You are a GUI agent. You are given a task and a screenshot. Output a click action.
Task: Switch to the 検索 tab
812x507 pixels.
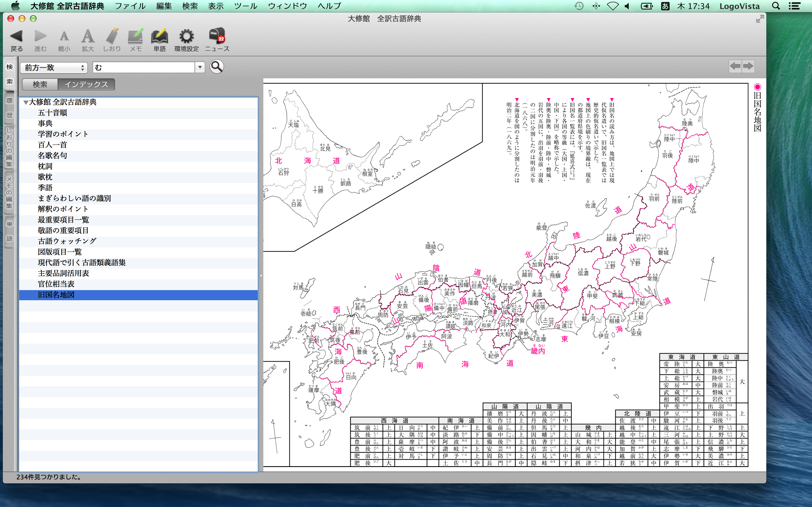click(x=40, y=84)
